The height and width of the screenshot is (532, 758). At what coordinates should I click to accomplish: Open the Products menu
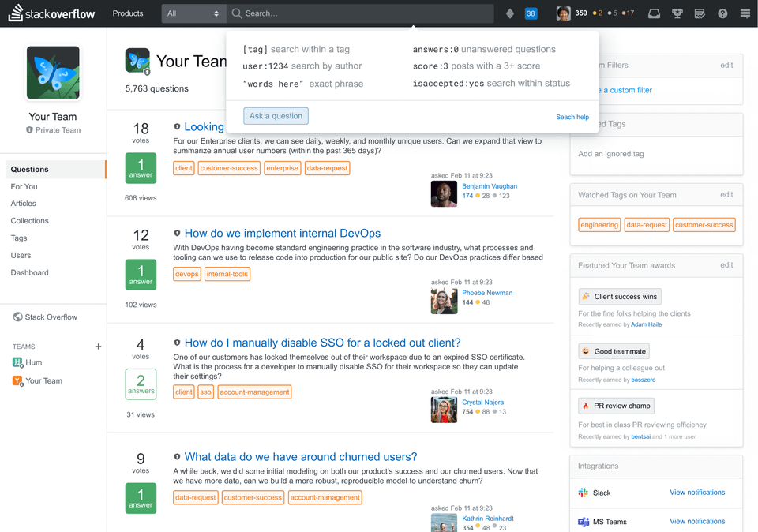(127, 13)
